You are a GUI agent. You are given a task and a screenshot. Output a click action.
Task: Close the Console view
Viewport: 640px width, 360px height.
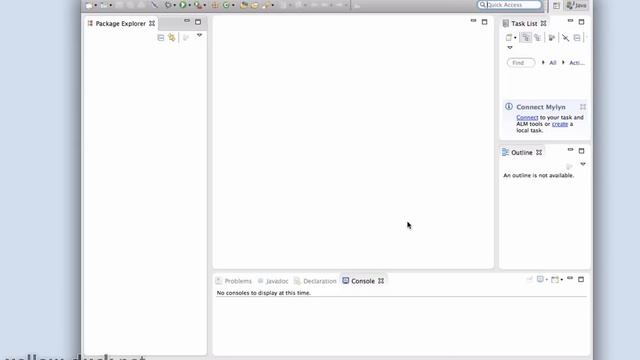click(381, 281)
